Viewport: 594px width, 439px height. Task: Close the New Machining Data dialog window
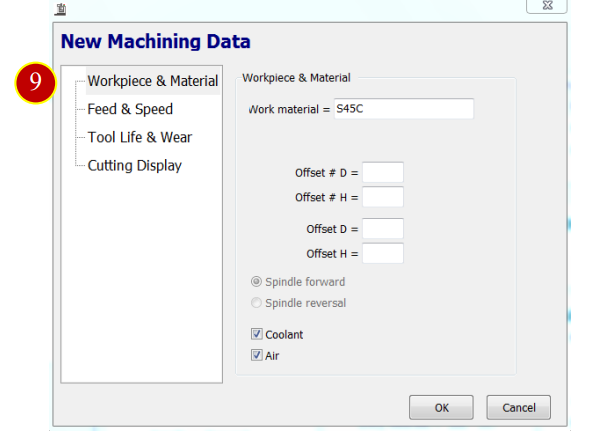click(547, 6)
